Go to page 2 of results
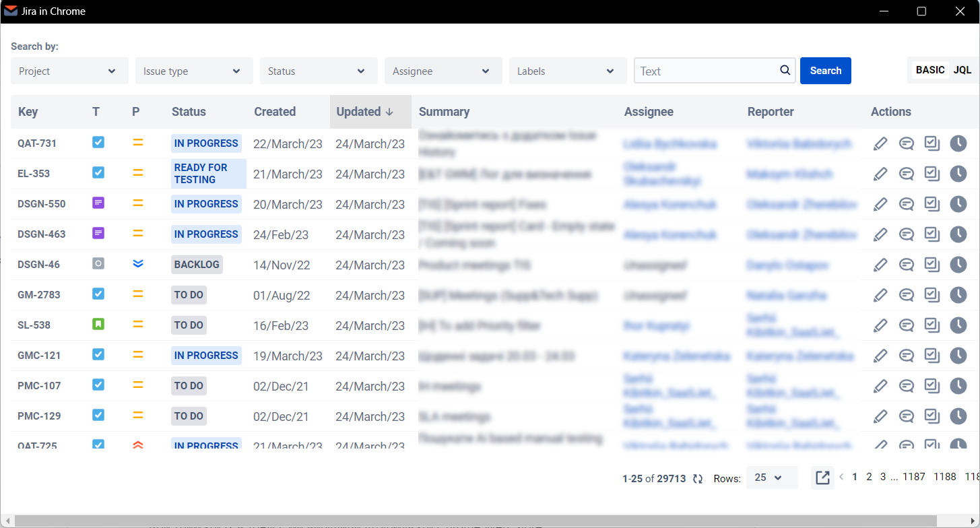Screen dimensions: 980x528 pos(869,477)
